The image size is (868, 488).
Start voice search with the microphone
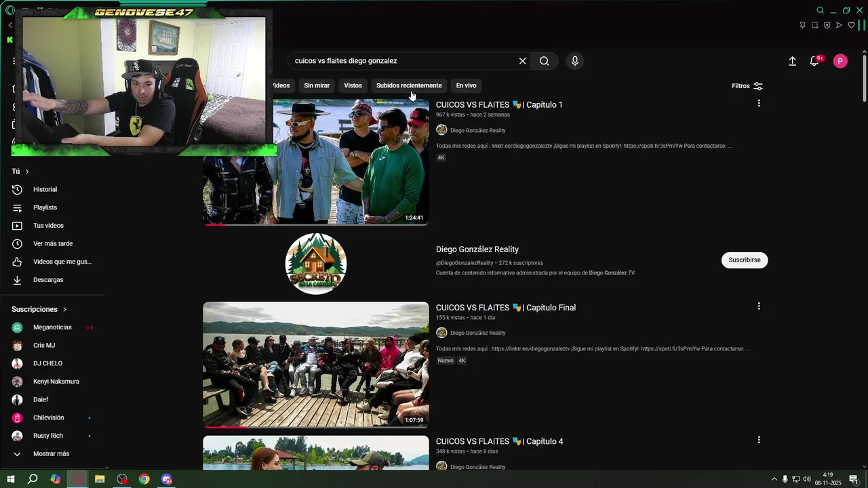(575, 61)
